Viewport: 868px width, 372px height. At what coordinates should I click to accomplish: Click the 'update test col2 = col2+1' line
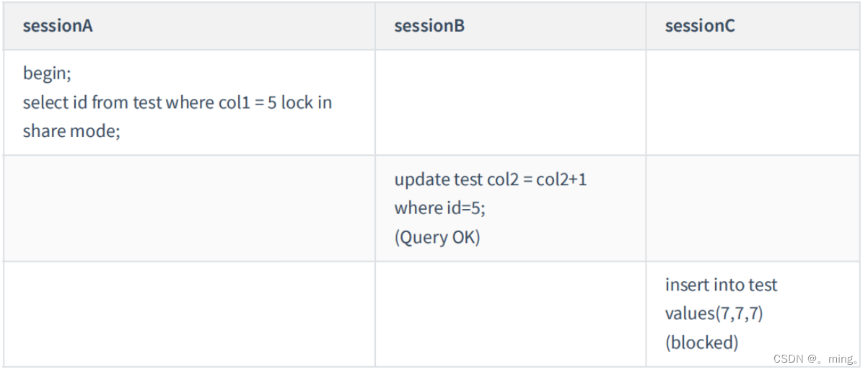pos(491,179)
